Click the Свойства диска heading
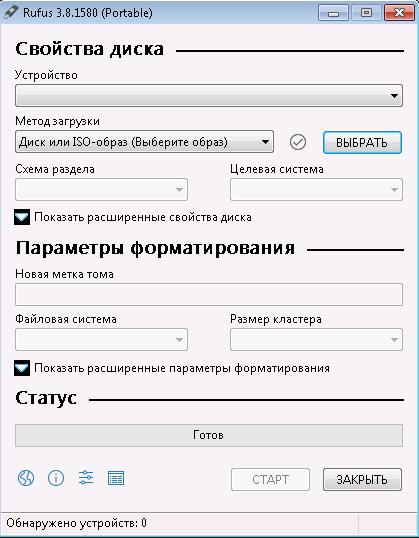Screen dimensions: 419x538 click(90, 49)
